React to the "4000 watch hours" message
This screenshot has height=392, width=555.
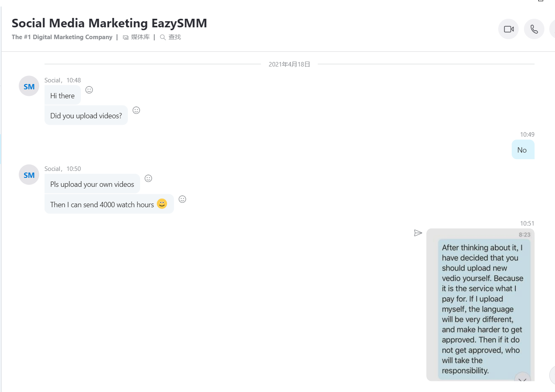click(183, 199)
